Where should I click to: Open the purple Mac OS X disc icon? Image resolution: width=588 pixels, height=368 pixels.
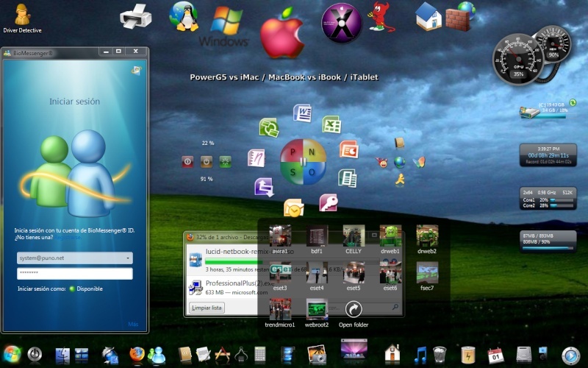point(341,23)
